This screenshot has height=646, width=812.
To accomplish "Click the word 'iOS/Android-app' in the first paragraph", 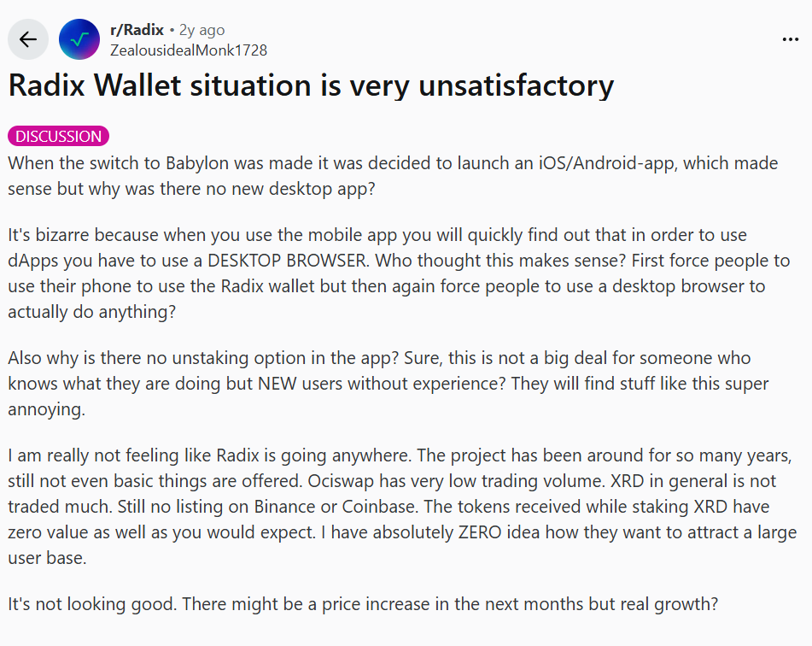I will 595,162.
